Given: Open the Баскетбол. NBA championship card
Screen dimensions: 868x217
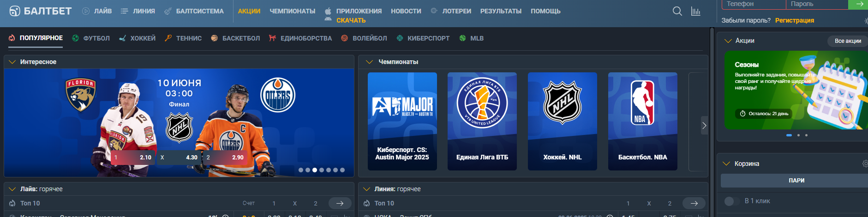Looking at the screenshot, I should [x=643, y=121].
